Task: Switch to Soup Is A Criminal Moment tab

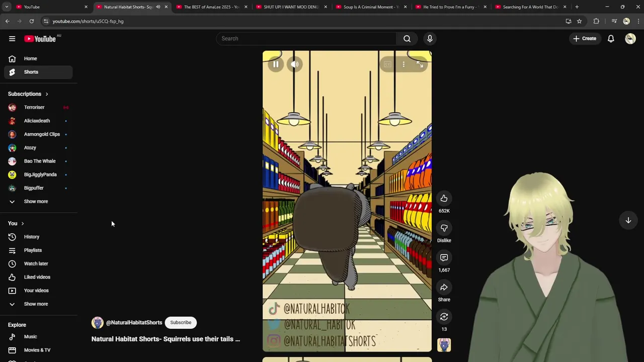Action: point(371,7)
